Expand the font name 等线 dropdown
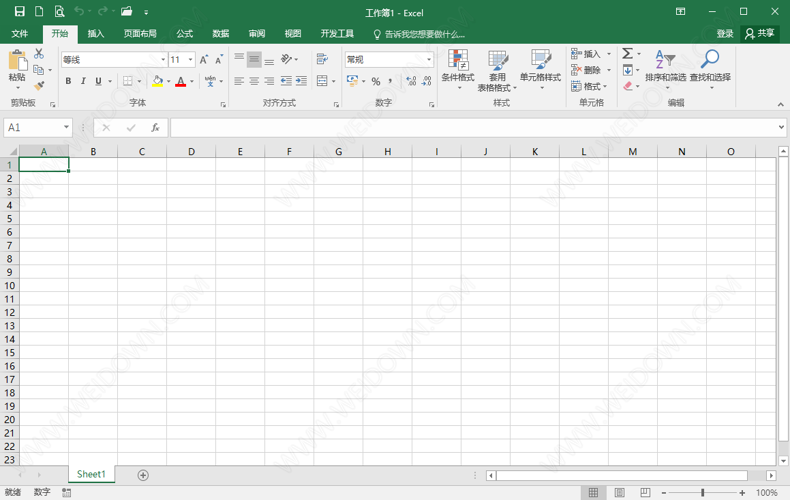 pyautogui.click(x=163, y=60)
